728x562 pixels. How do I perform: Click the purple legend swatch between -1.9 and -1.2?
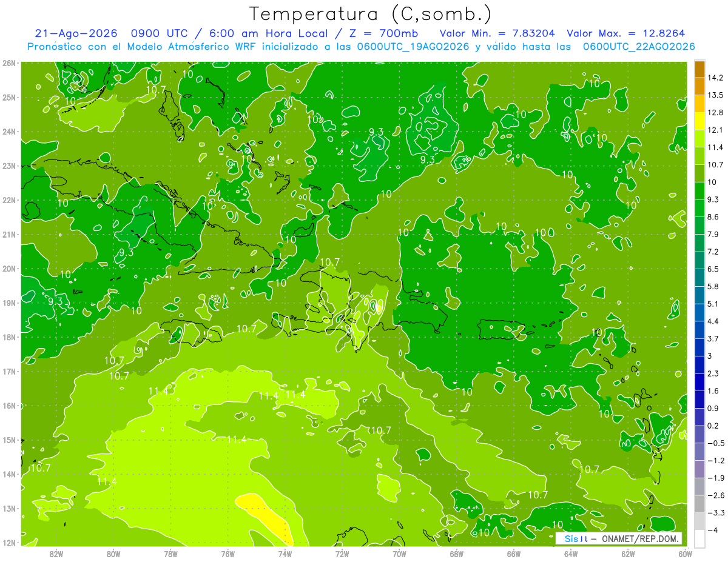699,469
